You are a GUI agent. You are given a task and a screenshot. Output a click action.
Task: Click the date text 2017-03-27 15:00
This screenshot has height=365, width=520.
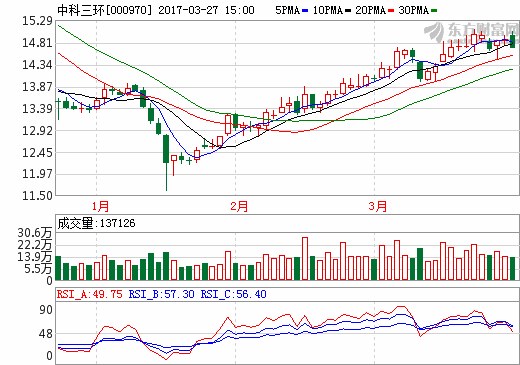206,10
